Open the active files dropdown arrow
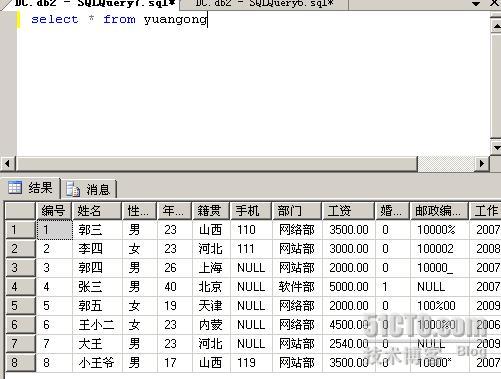Image resolution: width=501 pixels, height=379 pixels. click(476, 4)
